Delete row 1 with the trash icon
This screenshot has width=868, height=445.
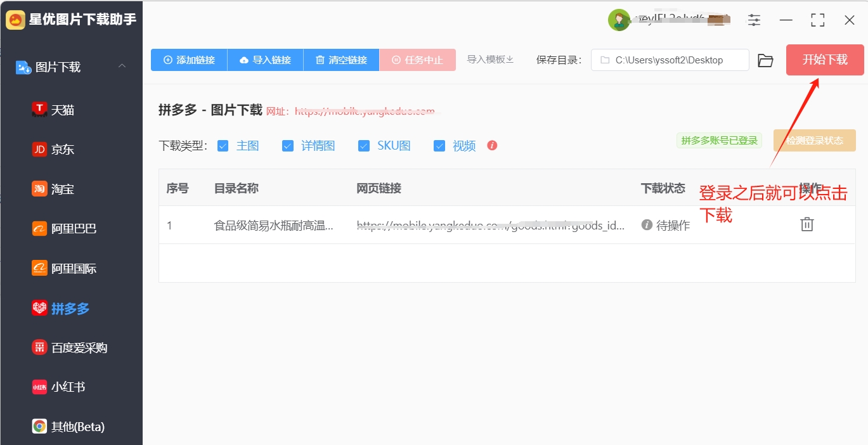tap(806, 224)
